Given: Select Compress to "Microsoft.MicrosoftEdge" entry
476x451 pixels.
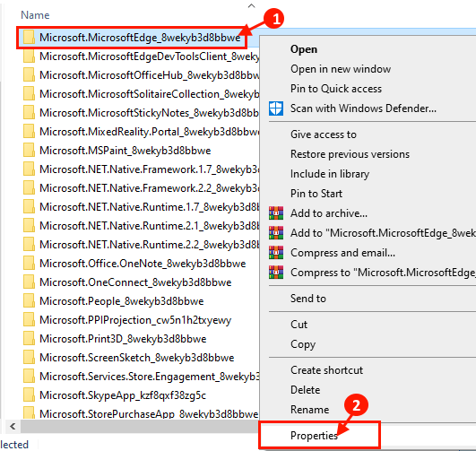Looking at the screenshot, I should (x=383, y=273).
